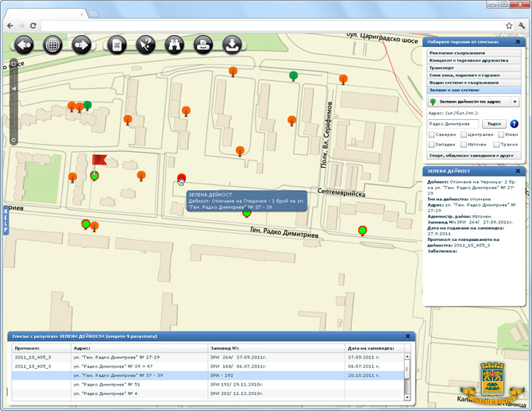The image size is (532, 411).
Task: Tick the Западен district checkbox
Action: 432,145
